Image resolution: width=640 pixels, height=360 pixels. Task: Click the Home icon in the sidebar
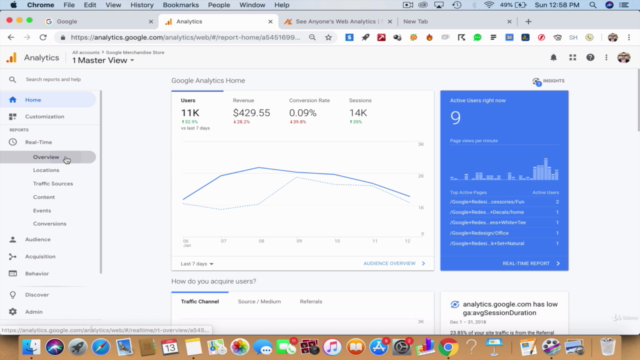click(13, 100)
